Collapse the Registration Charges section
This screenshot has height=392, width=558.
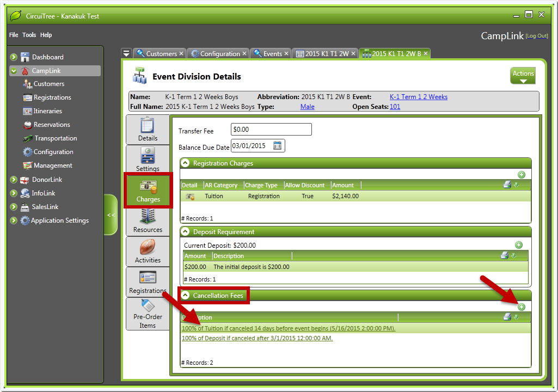186,163
